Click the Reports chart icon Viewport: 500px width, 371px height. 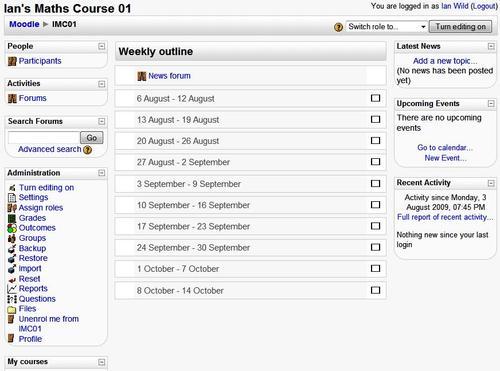click(x=12, y=289)
